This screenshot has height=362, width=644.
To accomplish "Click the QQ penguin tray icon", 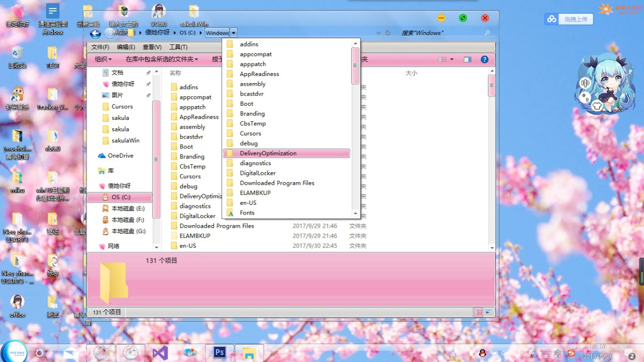I will tap(482, 353).
